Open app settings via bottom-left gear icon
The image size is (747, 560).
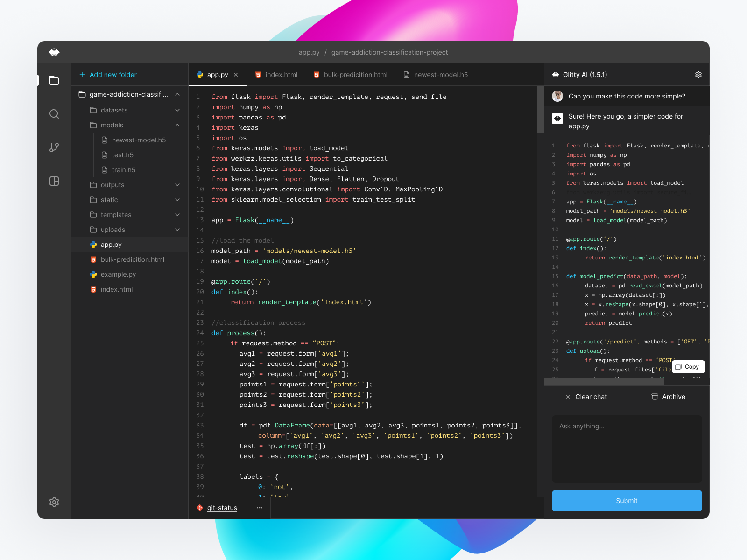point(54,502)
